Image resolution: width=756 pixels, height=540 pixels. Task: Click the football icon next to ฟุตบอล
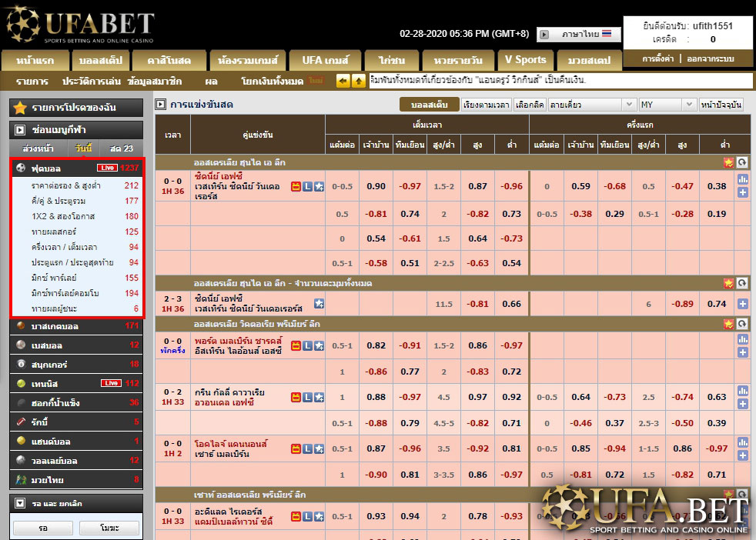click(21, 168)
